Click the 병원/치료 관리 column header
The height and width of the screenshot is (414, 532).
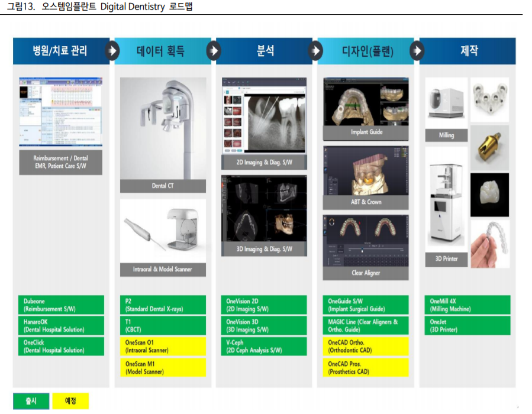[x=60, y=51]
